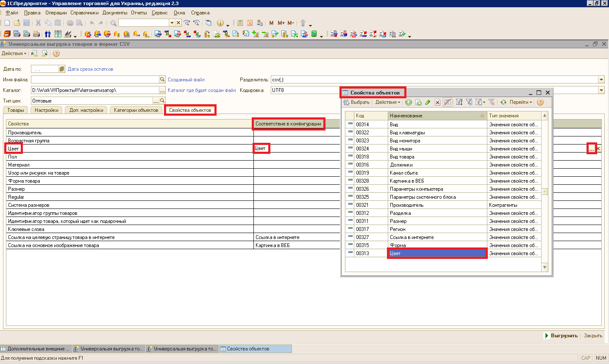Switch to the Доп. настройки tab
609x364 pixels.
tap(86, 110)
